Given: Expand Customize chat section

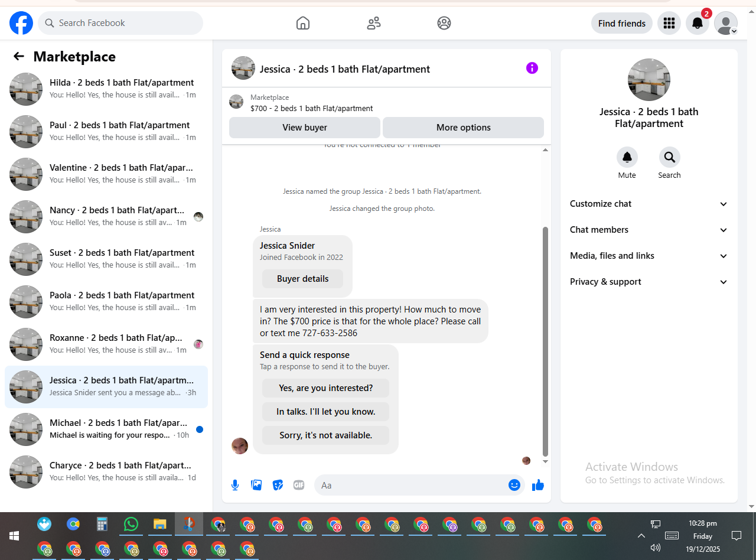Looking at the screenshot, I should (x=649, y=204).
